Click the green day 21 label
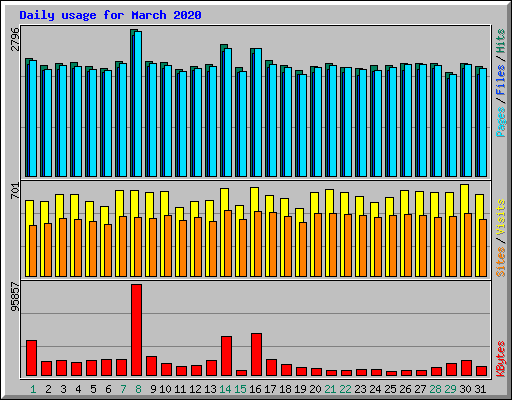Viewport: 512px width, 400px height. (x=330, y=389)
